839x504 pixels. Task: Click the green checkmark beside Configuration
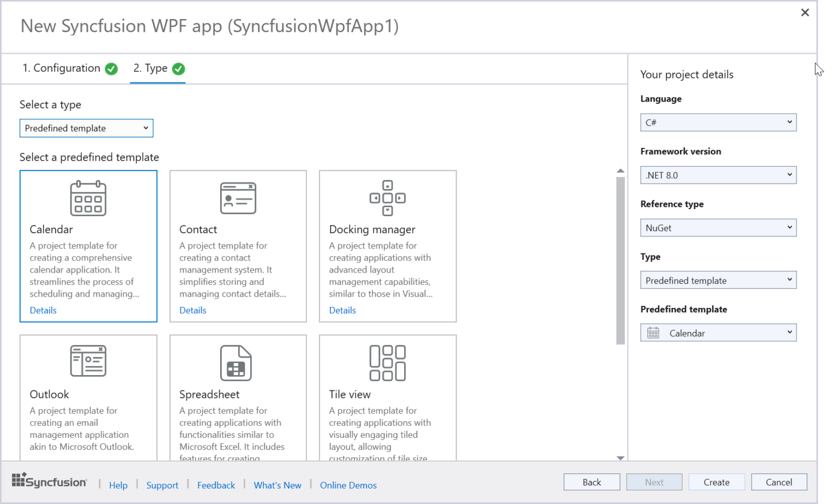click(111, 69)
